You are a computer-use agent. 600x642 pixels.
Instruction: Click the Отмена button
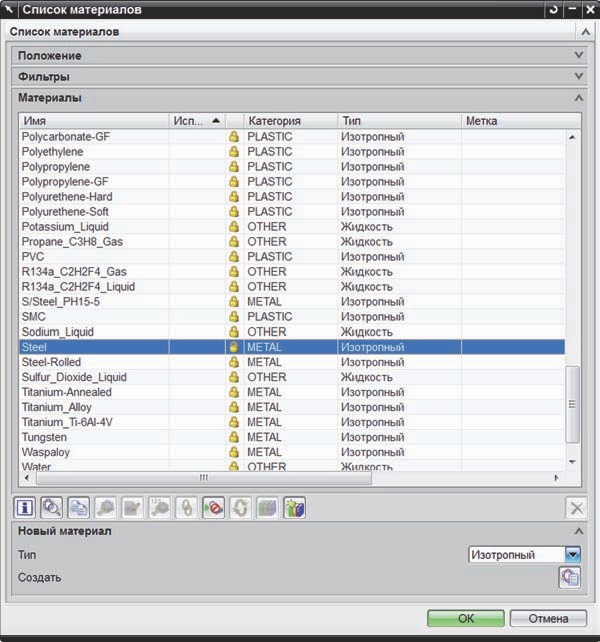pyautogui.click(x=548, y=618)
